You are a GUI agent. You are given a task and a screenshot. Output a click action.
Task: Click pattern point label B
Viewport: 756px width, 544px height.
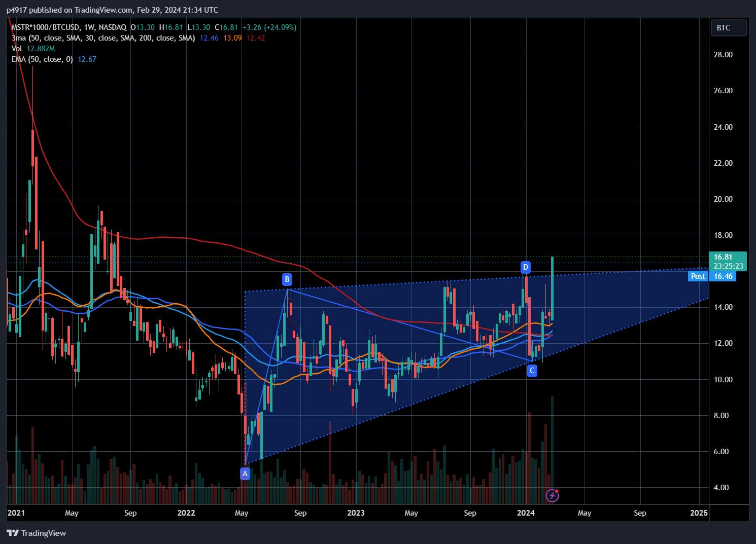(x=287, y=279)
